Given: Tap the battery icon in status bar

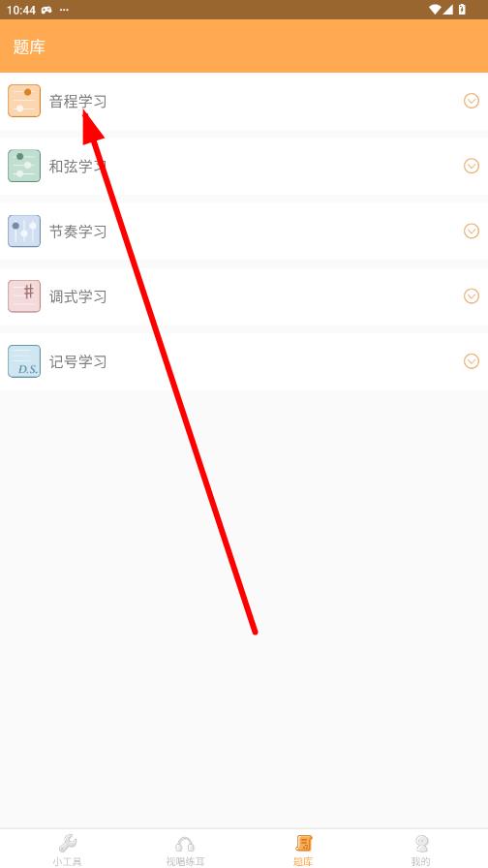Looking at the screenshot, I should [x=462, y=10].
